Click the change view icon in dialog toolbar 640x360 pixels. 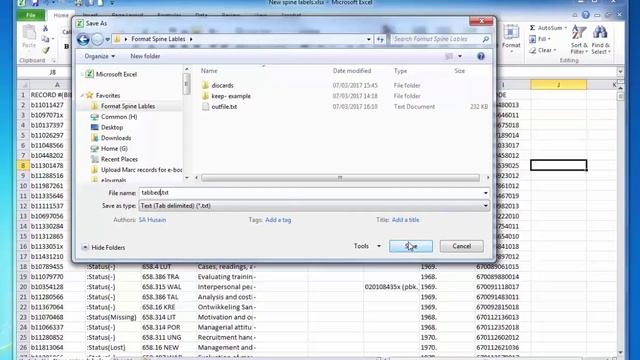tap(449, 56)
